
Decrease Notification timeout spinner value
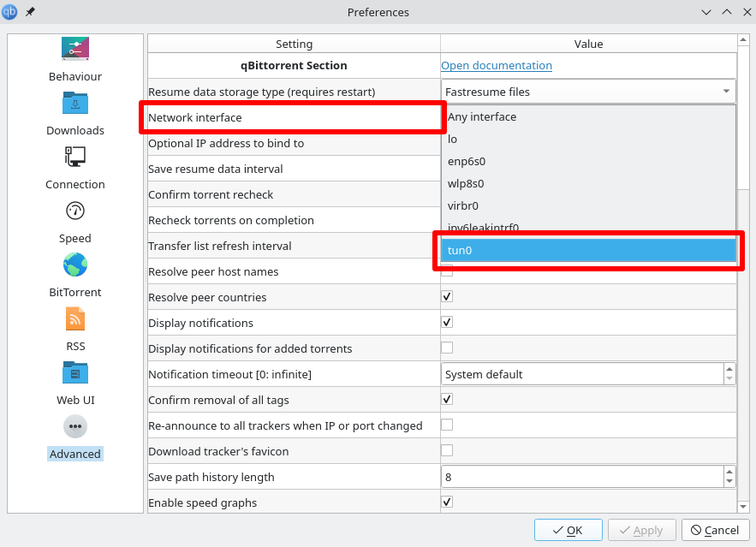click(729, 379)
